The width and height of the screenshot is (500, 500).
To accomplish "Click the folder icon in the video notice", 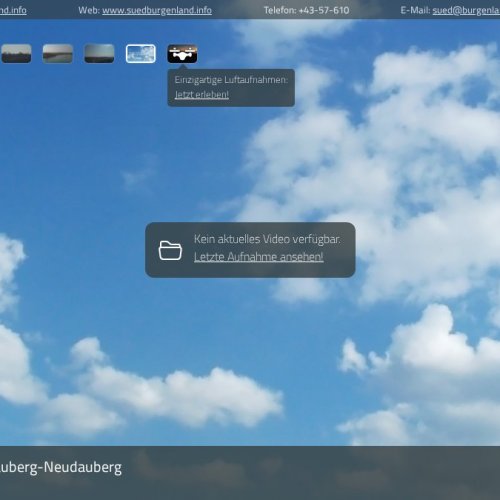I will click(170, 250).
